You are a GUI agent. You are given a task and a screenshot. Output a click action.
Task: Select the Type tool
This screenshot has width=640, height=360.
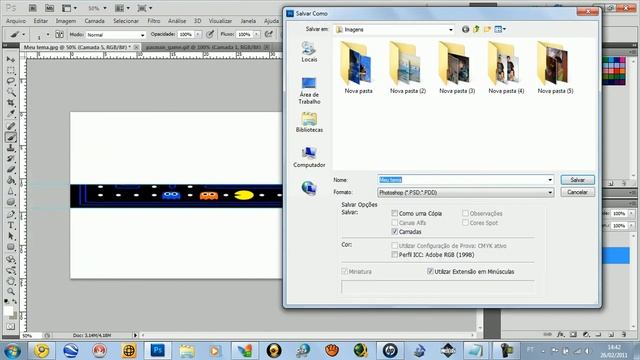11,225
